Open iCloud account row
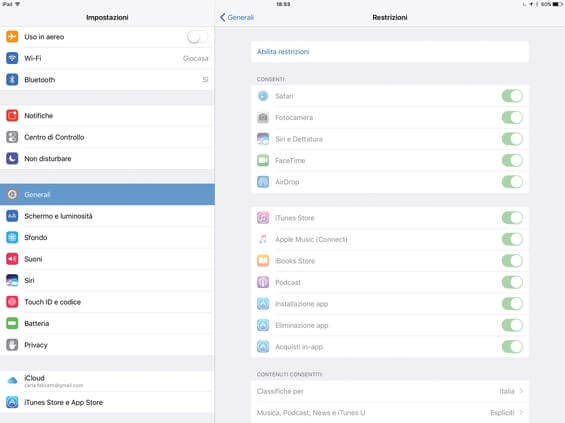 click(x=107, y=381)
